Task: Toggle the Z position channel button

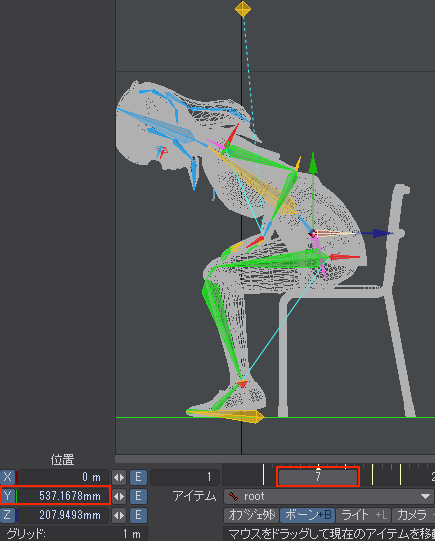Action: pyautogui.click(x=7, y=515)
